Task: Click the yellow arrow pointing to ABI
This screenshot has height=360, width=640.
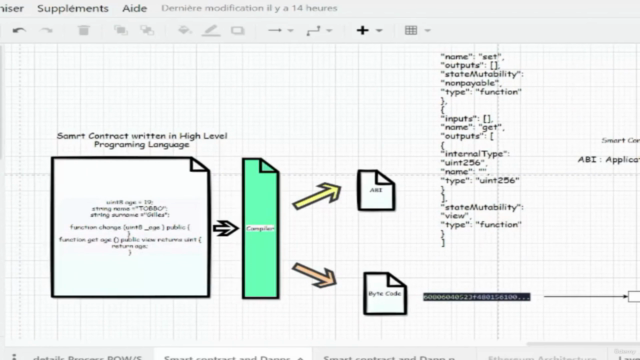Action: click(317, 196)
